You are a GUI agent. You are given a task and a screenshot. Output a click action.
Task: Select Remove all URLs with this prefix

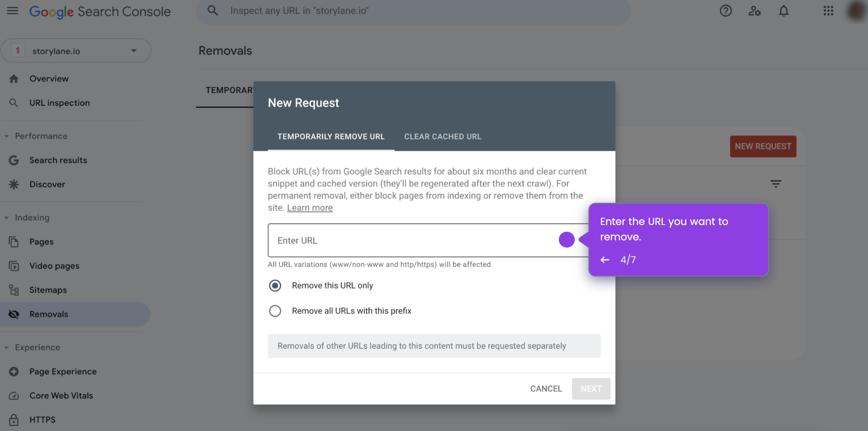pyautogui.click(x=275, y=311)
